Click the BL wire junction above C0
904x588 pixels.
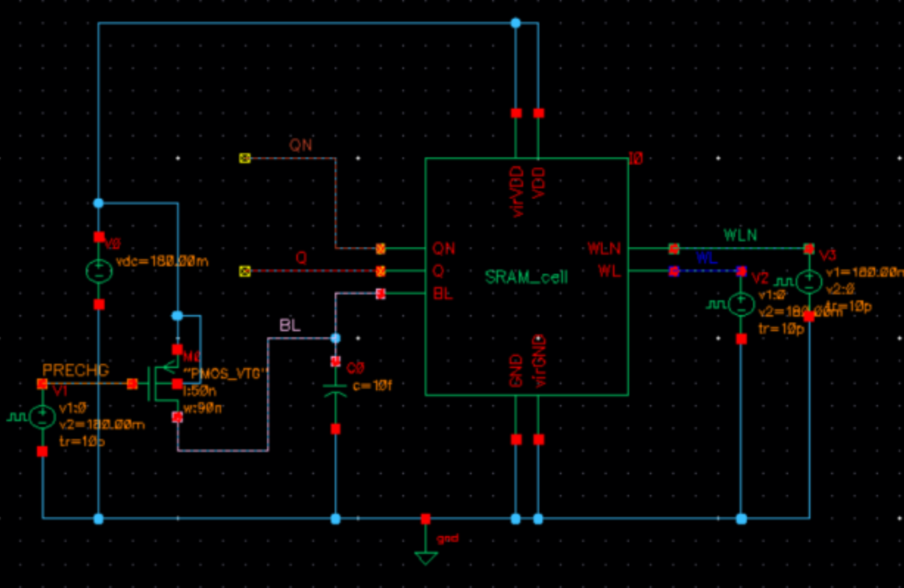pyautogui.click(x=335, y=338)
